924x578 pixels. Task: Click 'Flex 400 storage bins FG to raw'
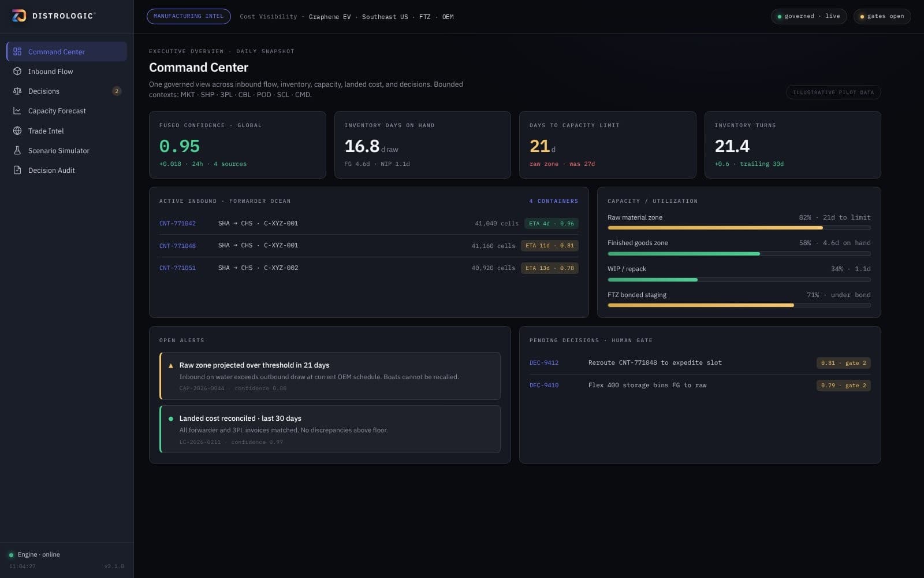pos(647,386)
